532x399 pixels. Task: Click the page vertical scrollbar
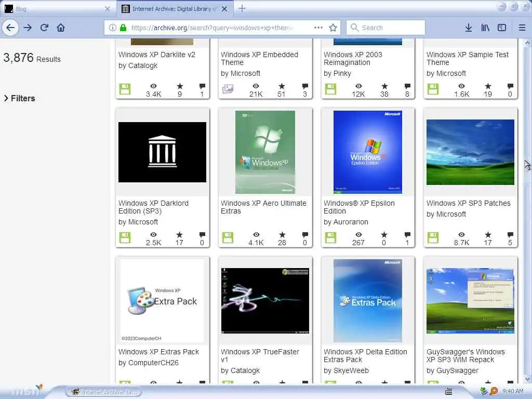[528, 210]
